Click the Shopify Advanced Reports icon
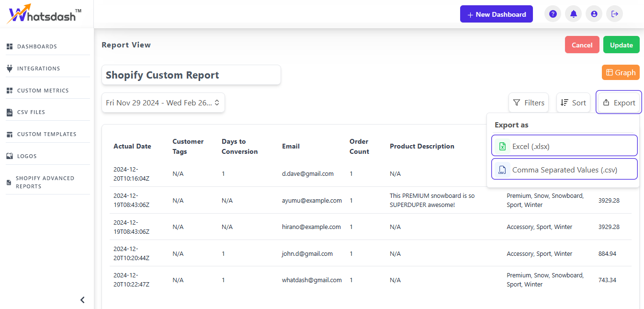This screenshot has width=644, height=309. click(x=9, y=183)
